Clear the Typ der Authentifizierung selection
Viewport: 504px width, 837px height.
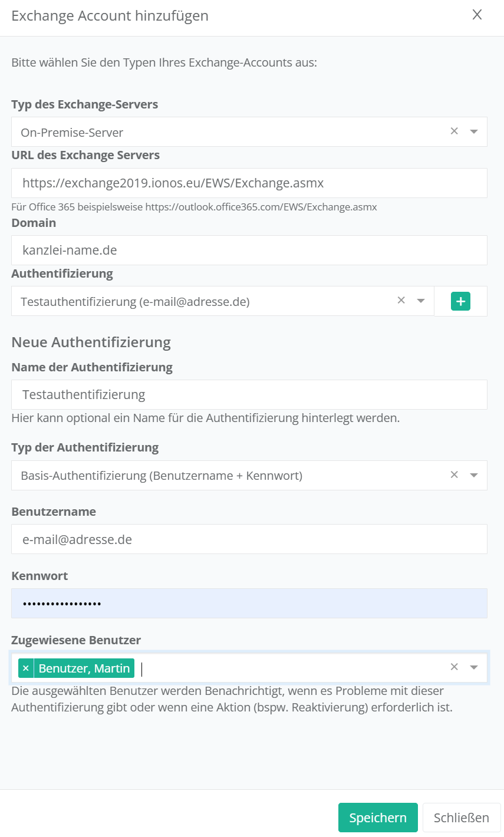coord(454,475)
